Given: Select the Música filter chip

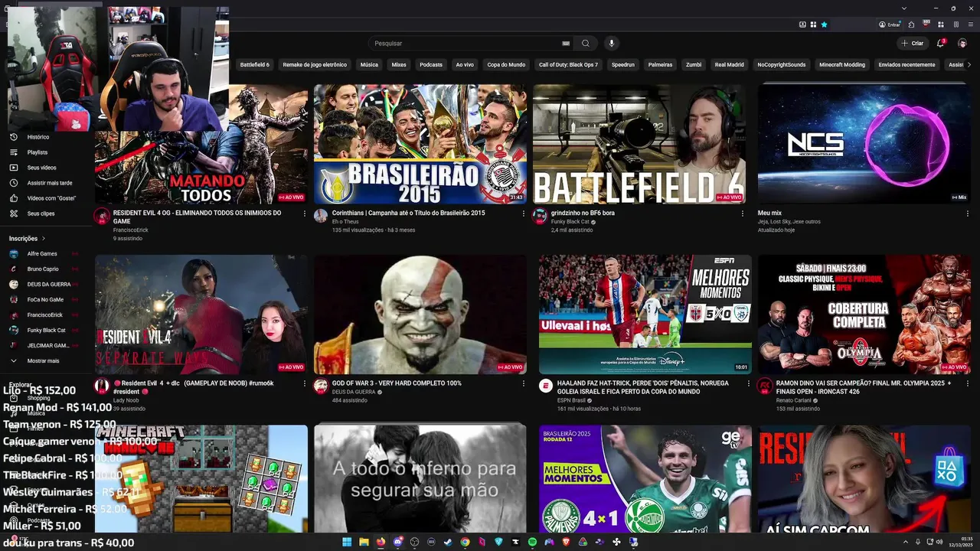Looking at the screenshot, I should (x=369, y=65).
